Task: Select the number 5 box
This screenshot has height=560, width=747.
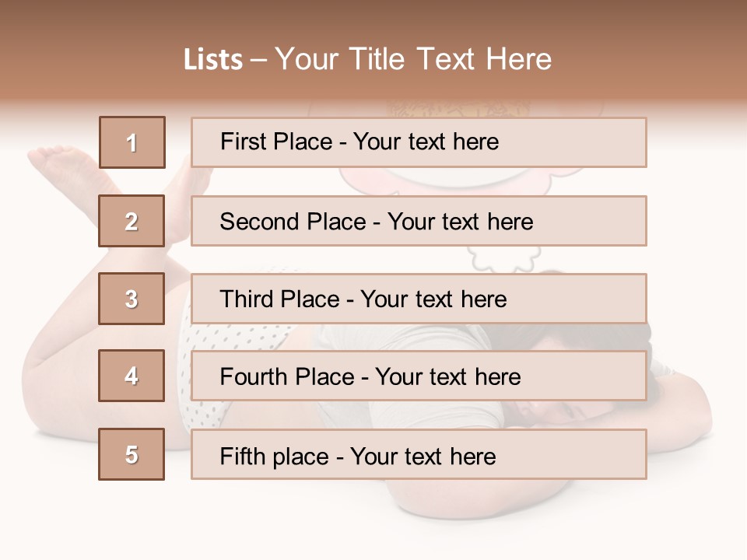Action: (x=132, y=453)
